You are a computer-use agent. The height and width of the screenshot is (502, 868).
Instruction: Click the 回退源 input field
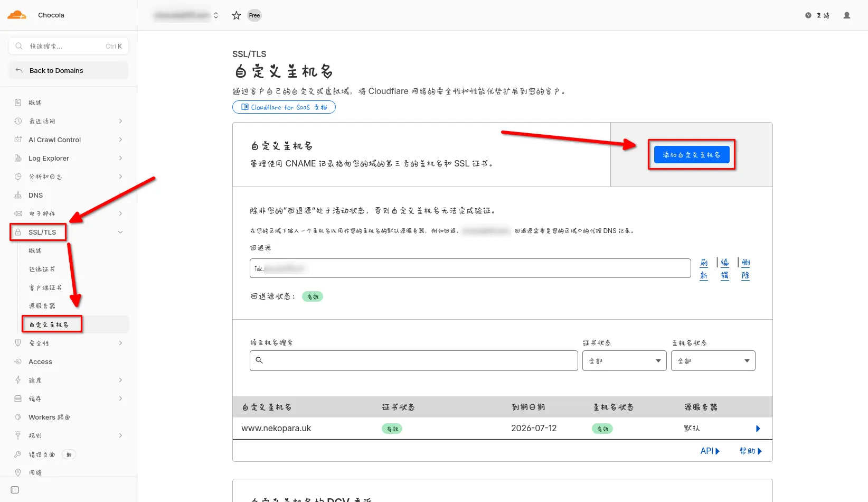[470, 268]
